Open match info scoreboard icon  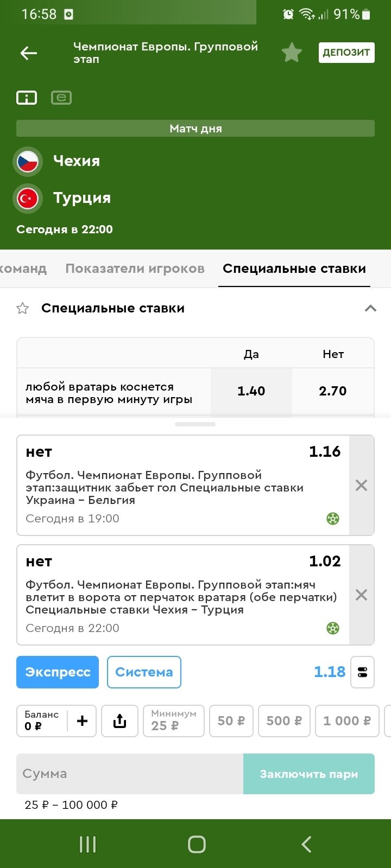click(x=27, y=98)
